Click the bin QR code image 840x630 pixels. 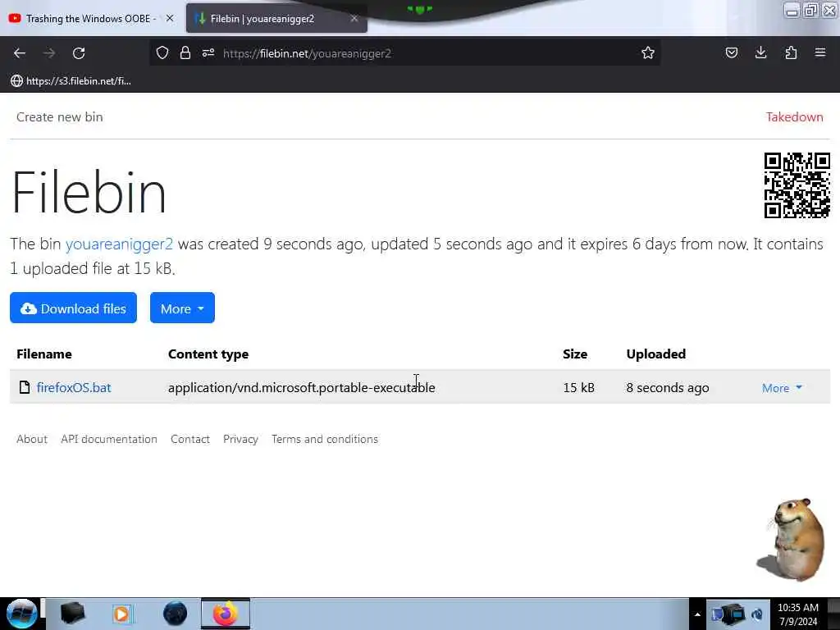tap(797, 185)
